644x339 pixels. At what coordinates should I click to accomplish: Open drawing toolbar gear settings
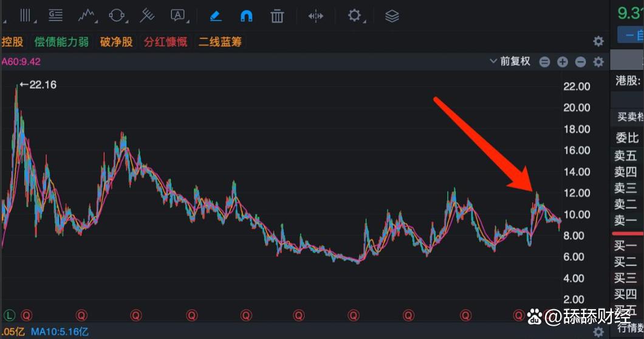[x=354, y=16]
